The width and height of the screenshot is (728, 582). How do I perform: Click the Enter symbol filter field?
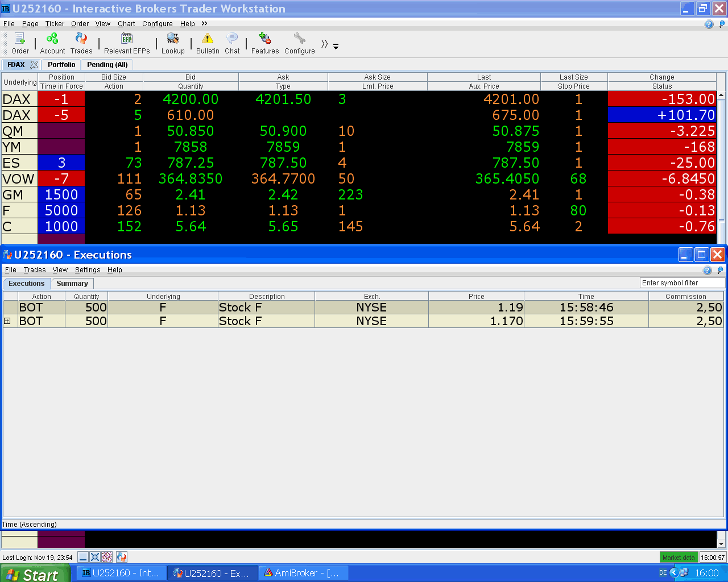(682, 283)
